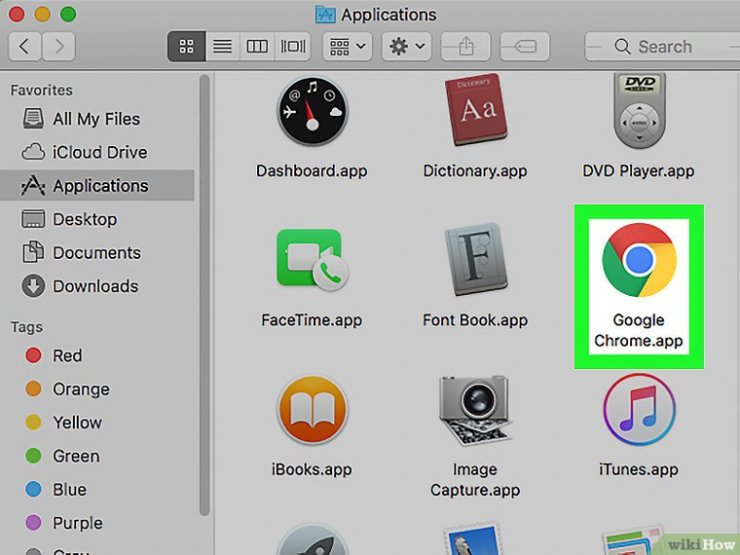Click the Search field
740x555 pixels.
[662, 46]
